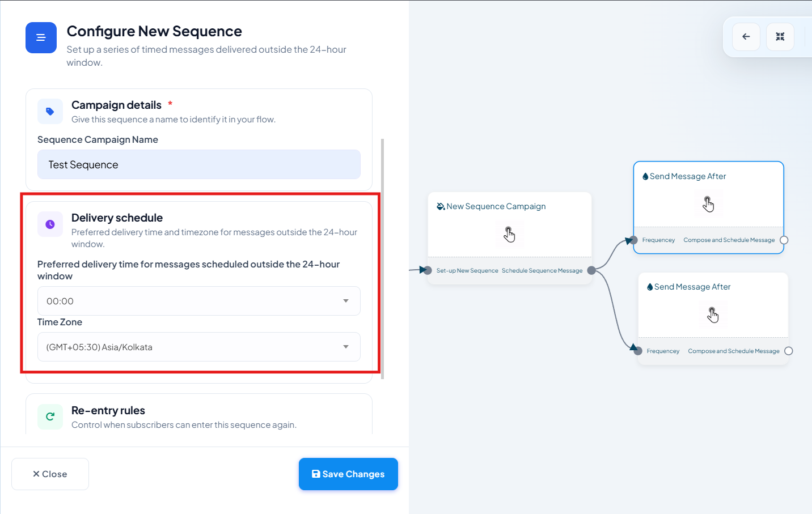Click the Campaign details tag icon
This screenshot has height=514, width=812.
click(x=50, y=112)
